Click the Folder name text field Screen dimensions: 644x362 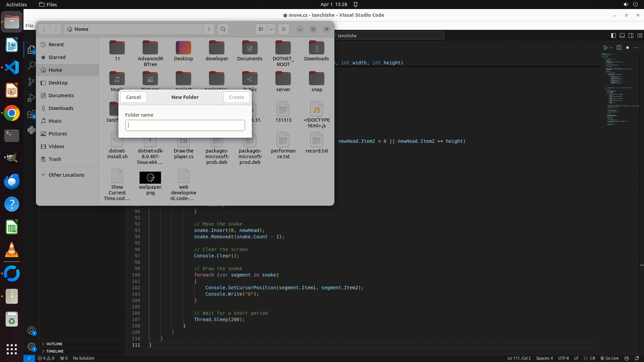(185, 125)
